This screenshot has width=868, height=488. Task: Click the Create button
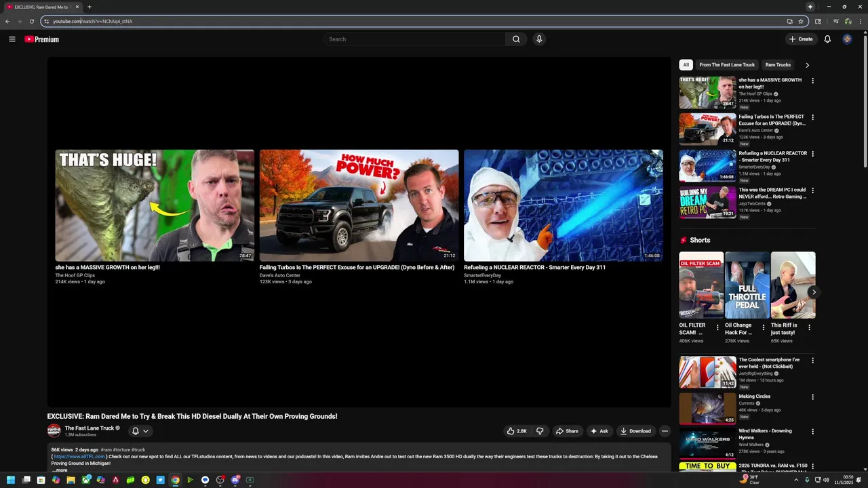click(x=801, y=39)
